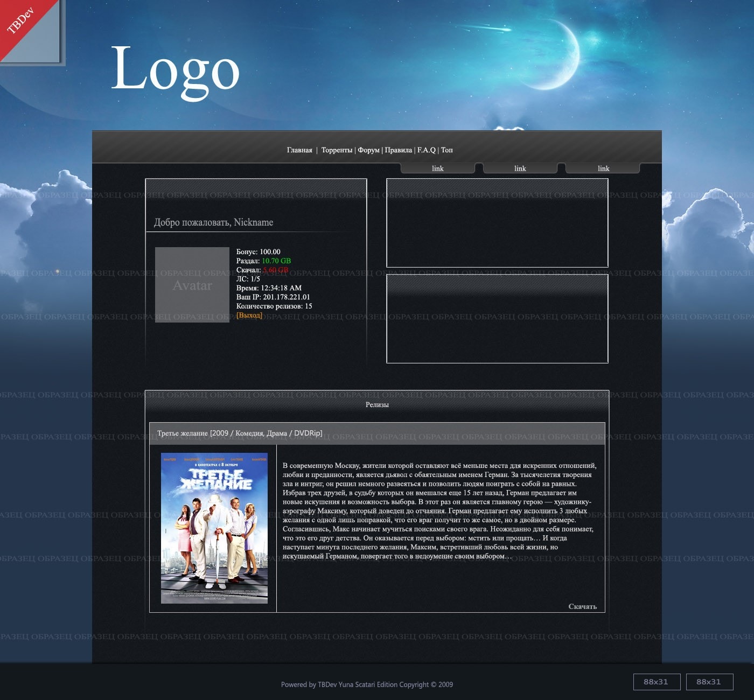Select Топ in the navigation bar
This screenshot has height=700, width=754.
pos(447,150)
